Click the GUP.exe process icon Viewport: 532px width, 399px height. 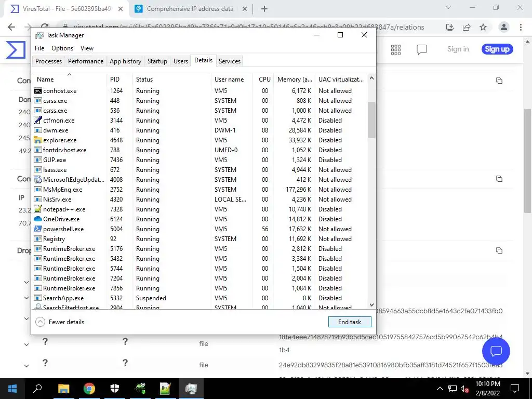38,160
